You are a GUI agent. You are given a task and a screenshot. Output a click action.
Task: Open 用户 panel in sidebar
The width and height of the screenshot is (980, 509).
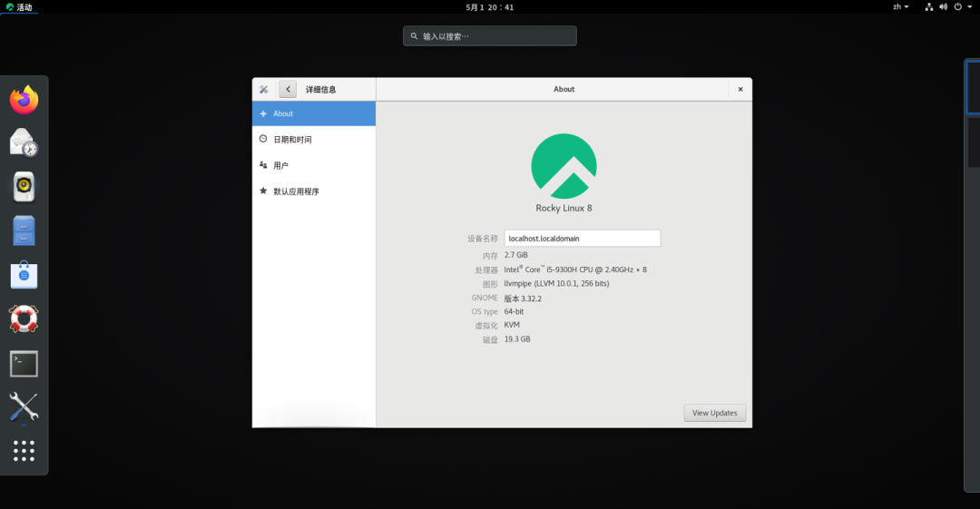pos(314,166)
